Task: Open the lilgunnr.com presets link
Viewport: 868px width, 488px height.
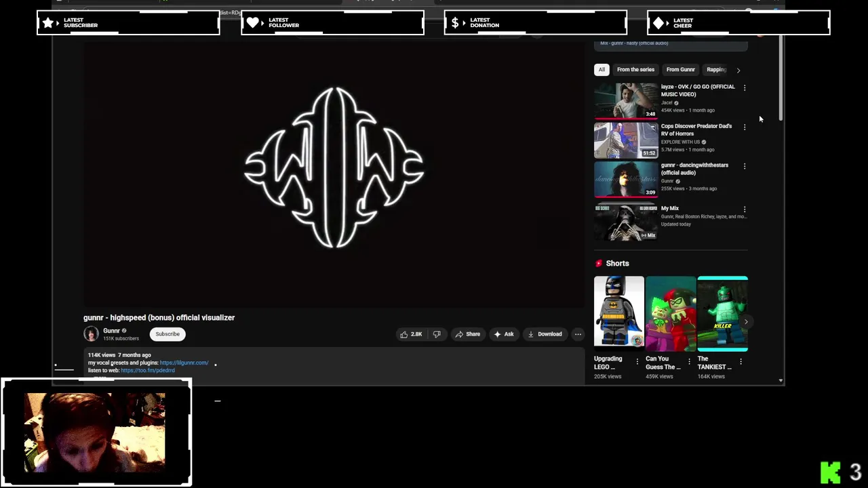Action: click(184, 363)
